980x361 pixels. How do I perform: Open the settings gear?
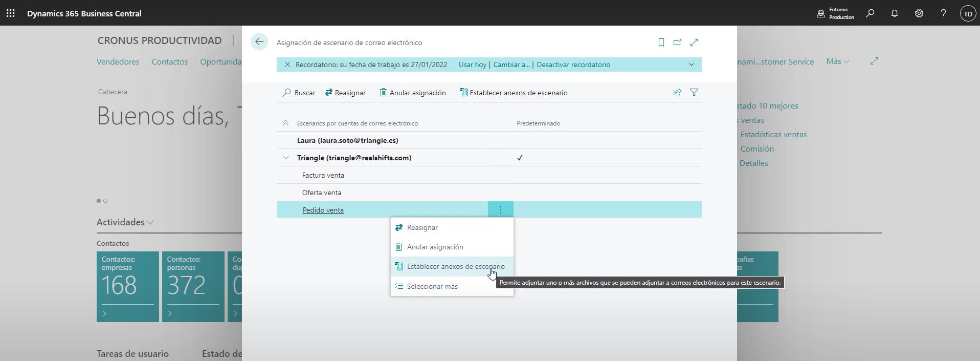[x=919, y=14]
